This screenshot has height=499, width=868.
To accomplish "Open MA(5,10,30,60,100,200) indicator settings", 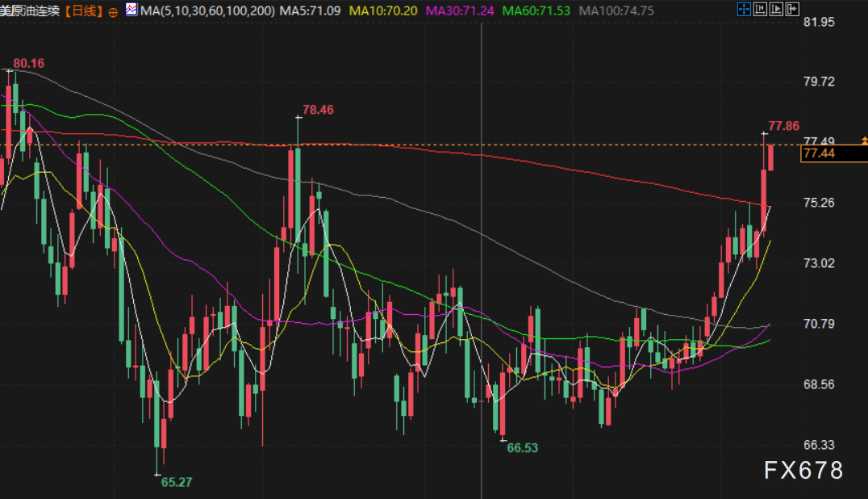I will click(207, 10).
